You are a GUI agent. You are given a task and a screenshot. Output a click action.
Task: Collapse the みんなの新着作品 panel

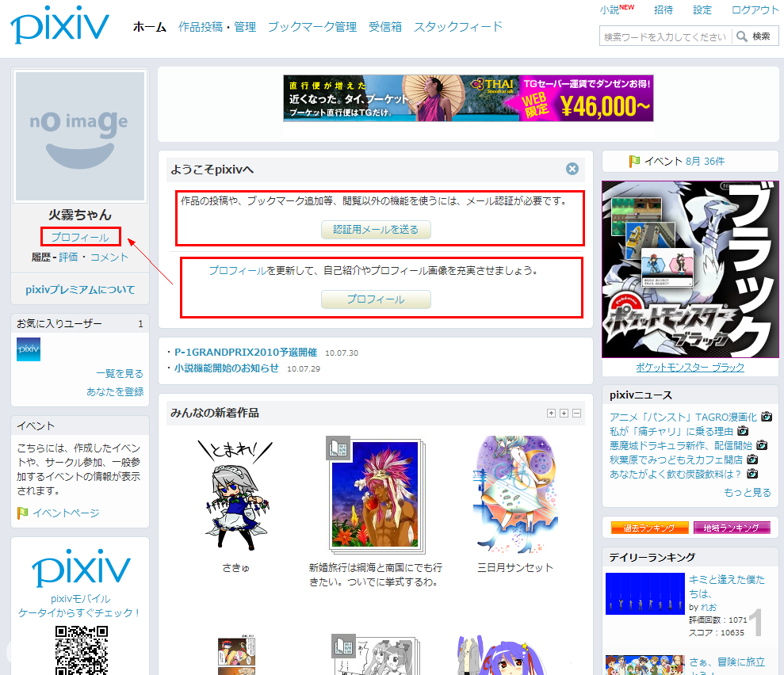[576, 414]
